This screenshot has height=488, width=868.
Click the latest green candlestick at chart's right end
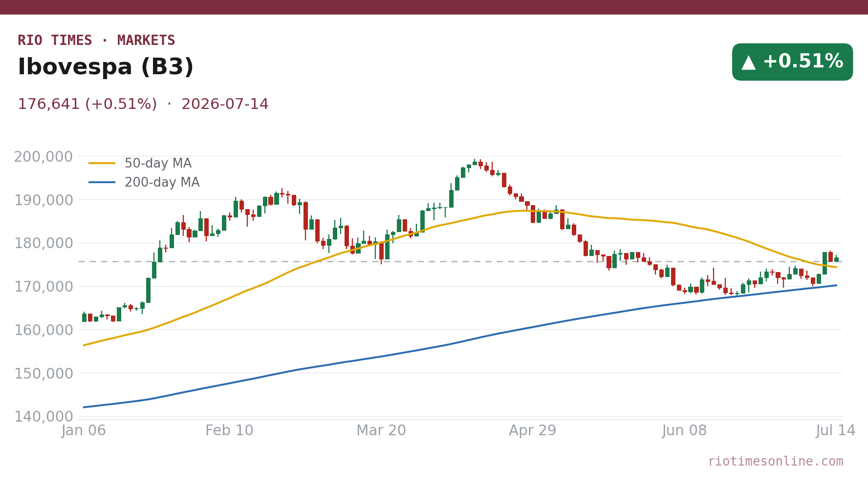[836, 259]
